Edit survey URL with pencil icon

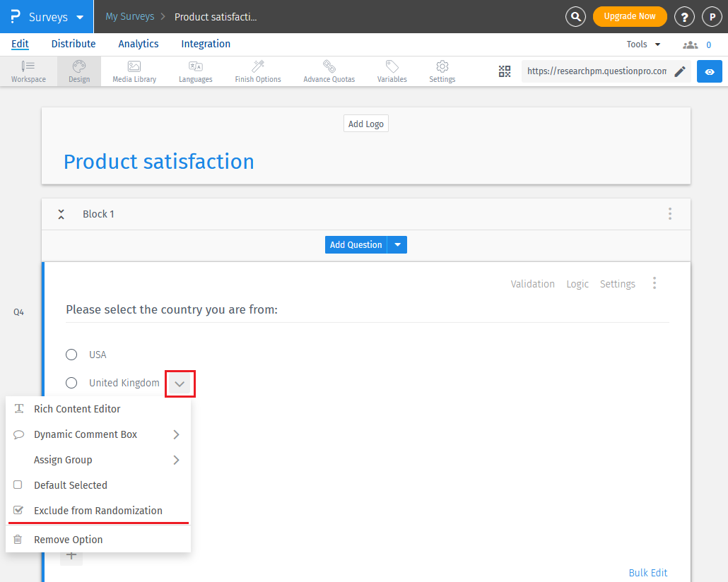680,71
